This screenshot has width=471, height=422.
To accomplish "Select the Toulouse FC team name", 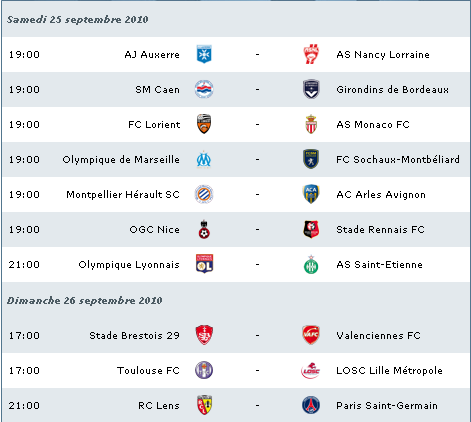I will pos(148,371).
